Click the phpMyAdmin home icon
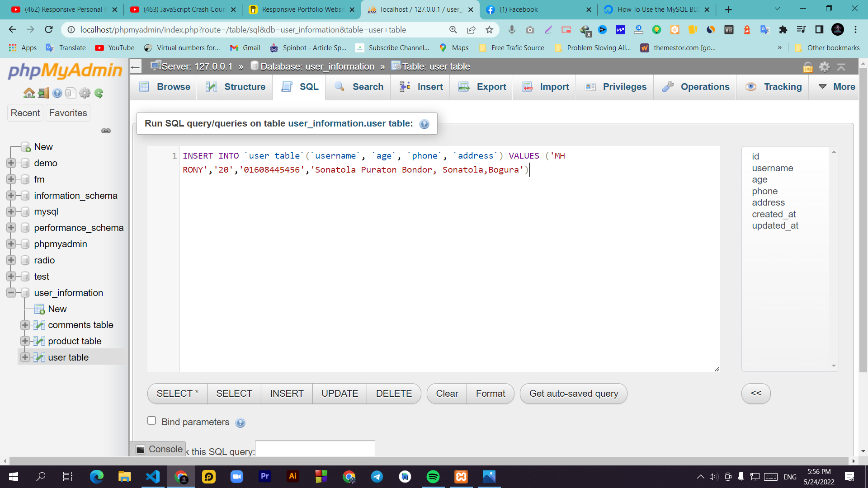Image resolution: width=868 pixels, height=488 pixels. pyautogui.click(x=29, y=93)
